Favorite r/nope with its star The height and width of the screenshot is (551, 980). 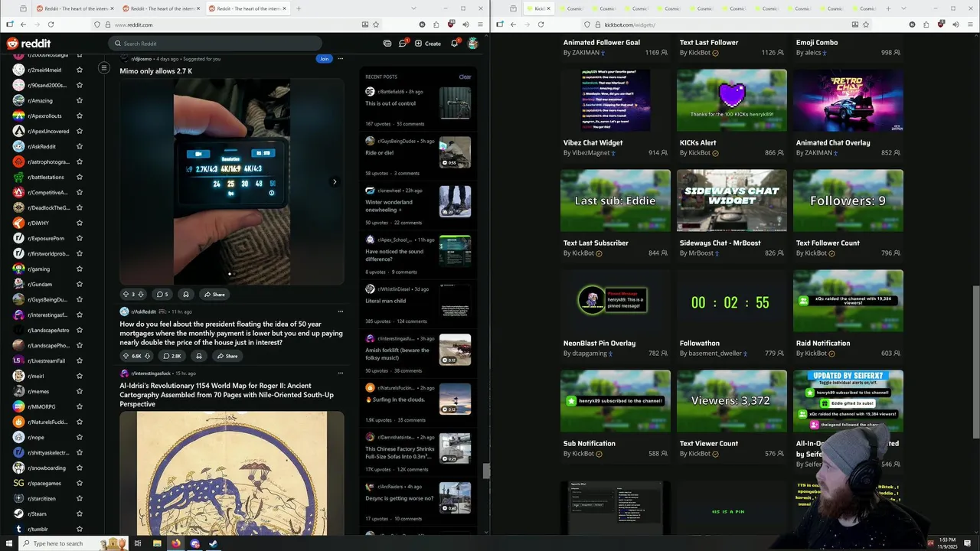click(80, 437)
